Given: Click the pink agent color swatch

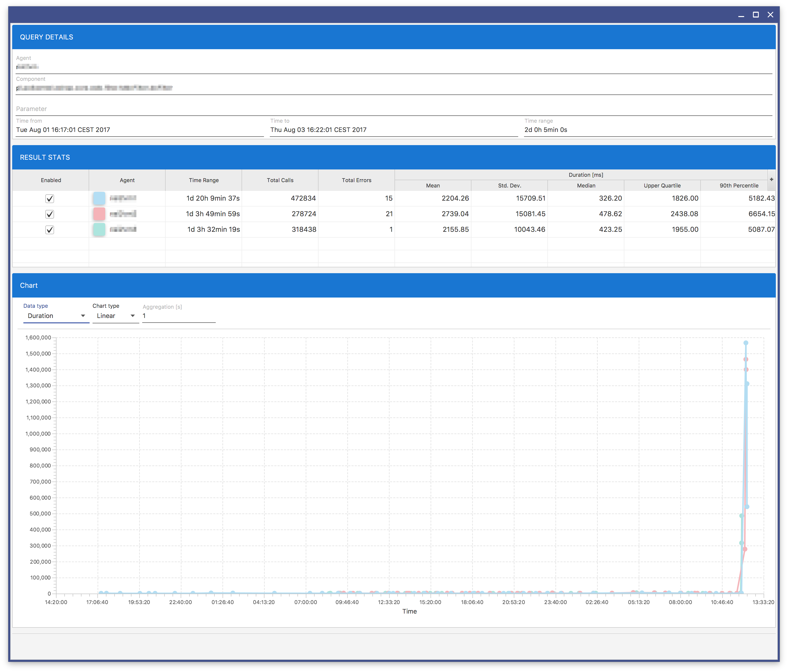Looking at the screenshot, I should pyautogui.click(x=99, y=214).
